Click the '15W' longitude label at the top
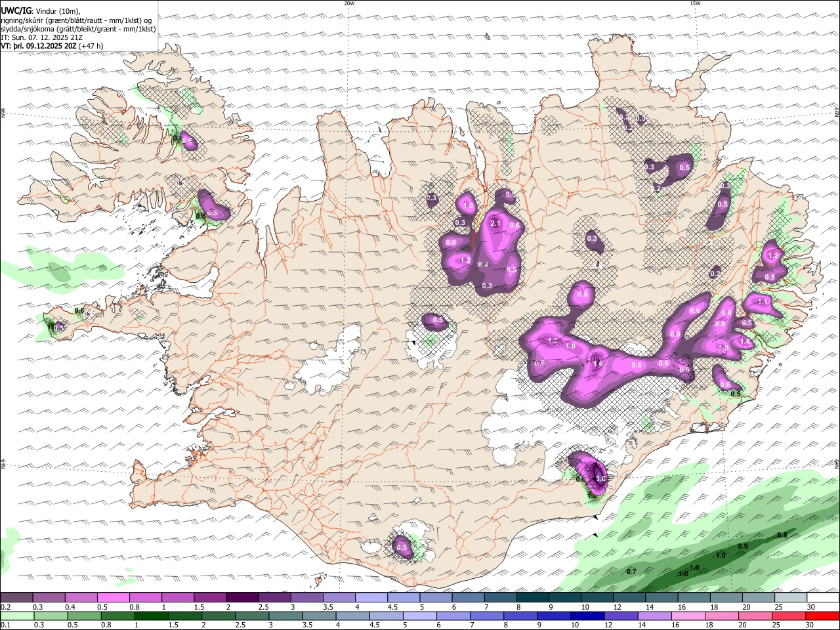The image size is (840, 630). (695, 3)
